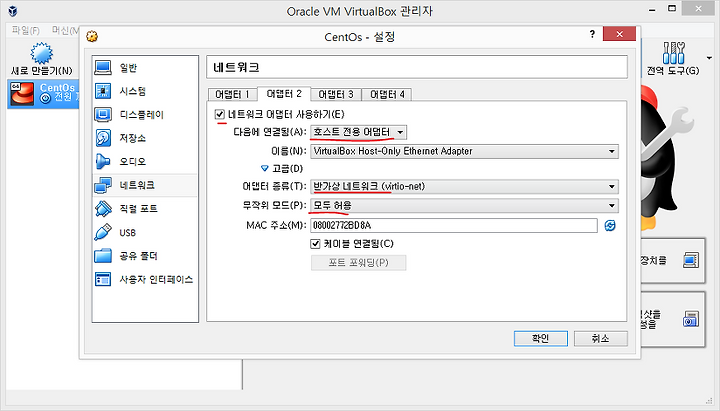This screenshot has width=720, height=411.
Task: Click the settings gear icon in dialog title
Action: pos(92,36)
